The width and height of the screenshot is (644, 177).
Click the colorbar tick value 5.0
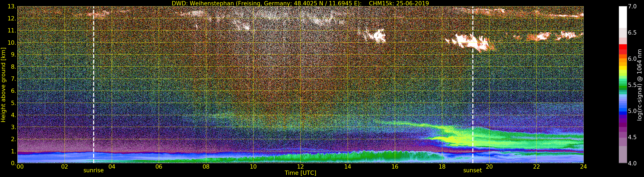point(632,111)
